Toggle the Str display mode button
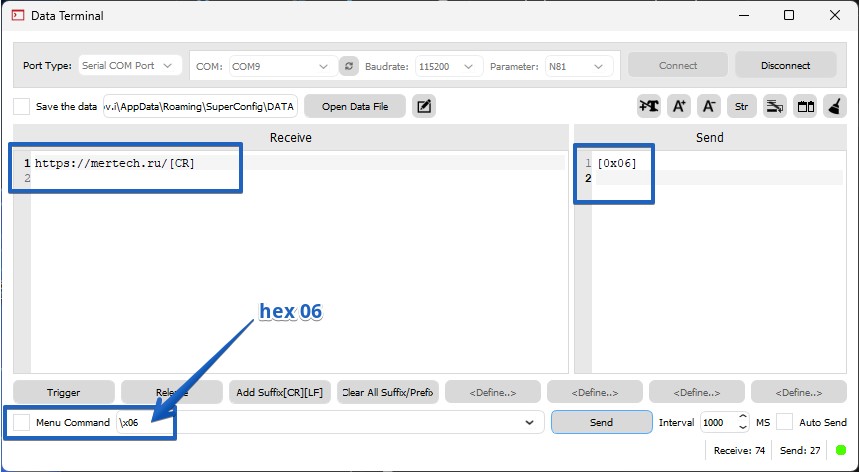The image size is (859, 472). pyautogui.click(x=741, y=107)
